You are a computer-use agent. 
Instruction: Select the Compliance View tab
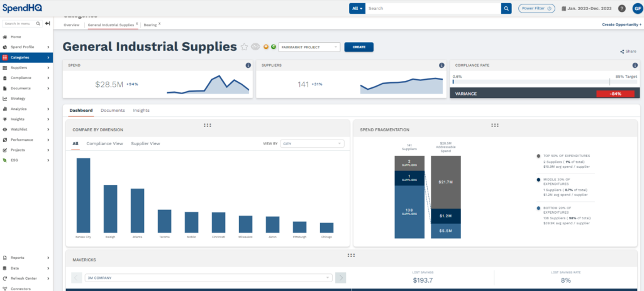104,144
